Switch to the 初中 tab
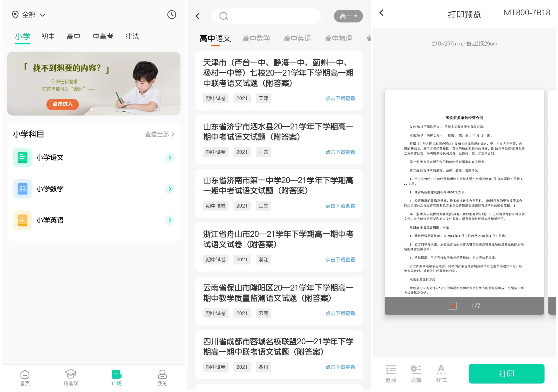The width and height of the screenshot is (558, 392). 48,36
